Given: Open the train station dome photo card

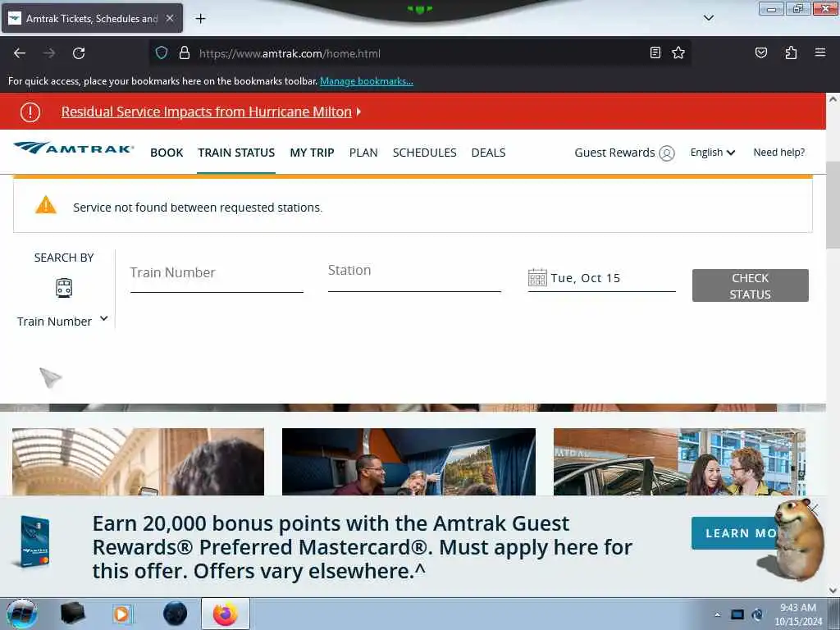Looking at the screenshot, I should [x=138, y=461].
